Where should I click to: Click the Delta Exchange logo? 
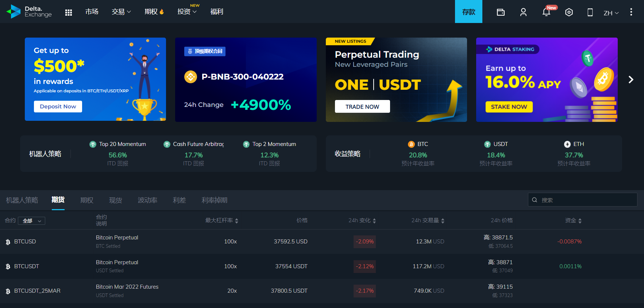29,11
